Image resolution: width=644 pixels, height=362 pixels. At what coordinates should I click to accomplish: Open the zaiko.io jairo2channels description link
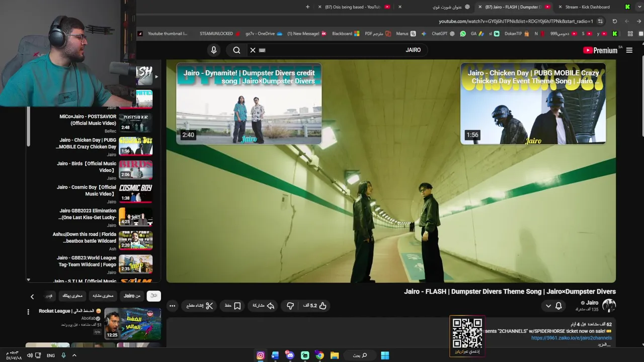click(x=572, y=338)
